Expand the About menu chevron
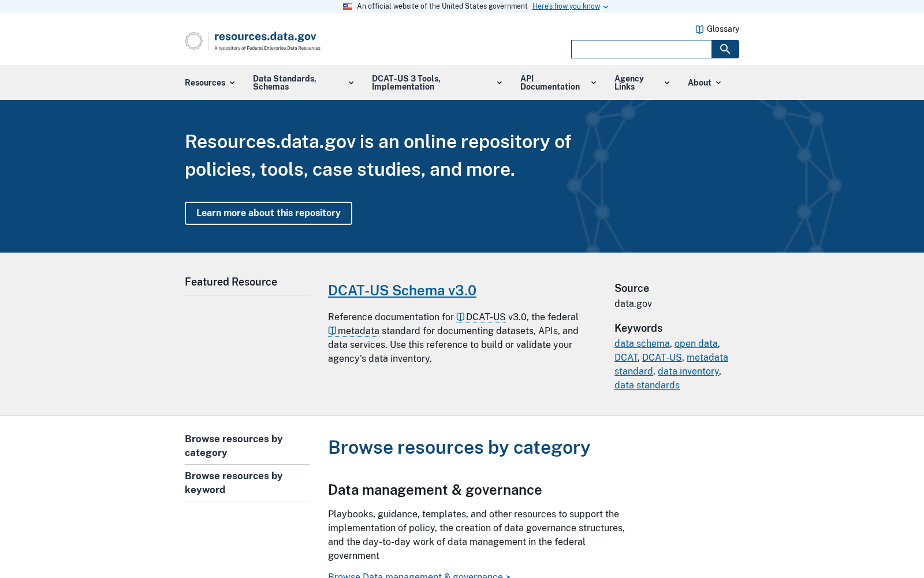This screenshot has width=924, height=578. coord(718,83)
